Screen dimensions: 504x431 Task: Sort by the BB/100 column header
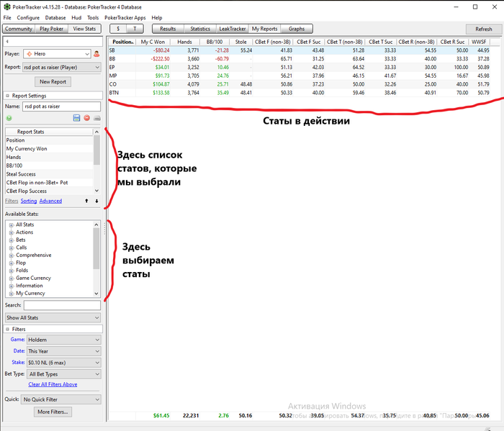215,42
